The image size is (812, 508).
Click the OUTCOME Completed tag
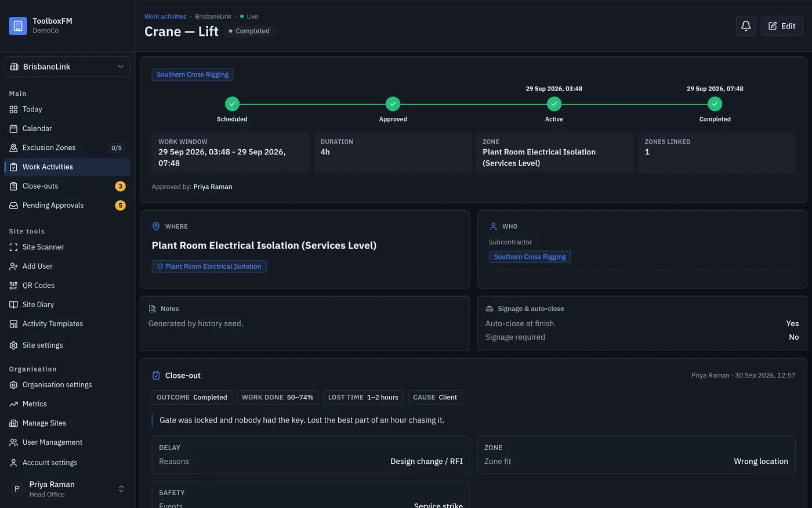(x=192, y=397)
